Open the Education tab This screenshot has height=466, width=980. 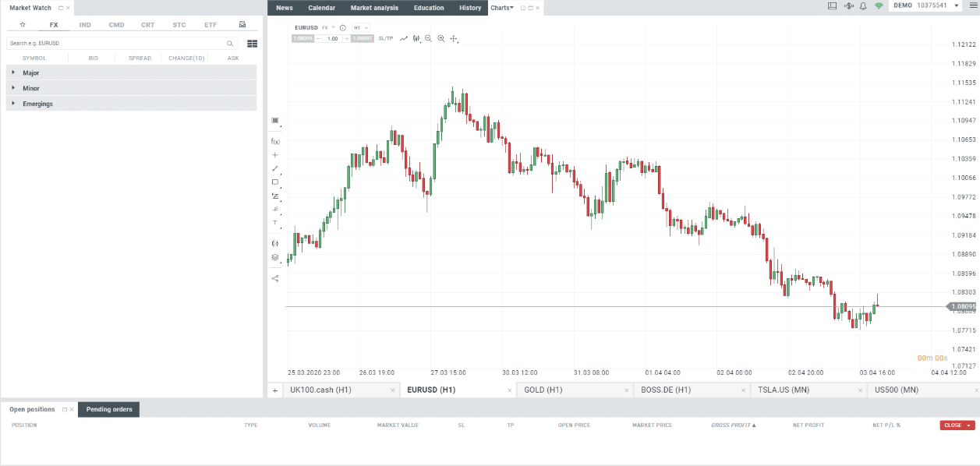tap(429, 8)
